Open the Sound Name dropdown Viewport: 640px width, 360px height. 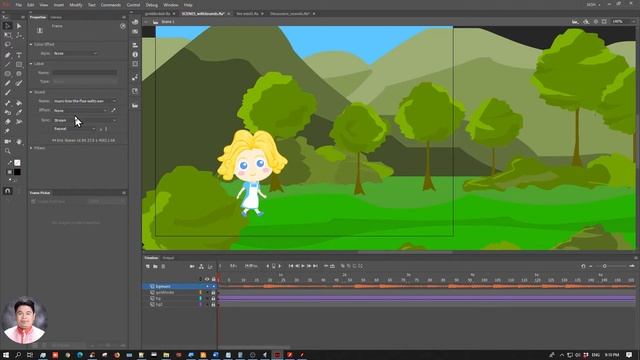click(84, 101)
